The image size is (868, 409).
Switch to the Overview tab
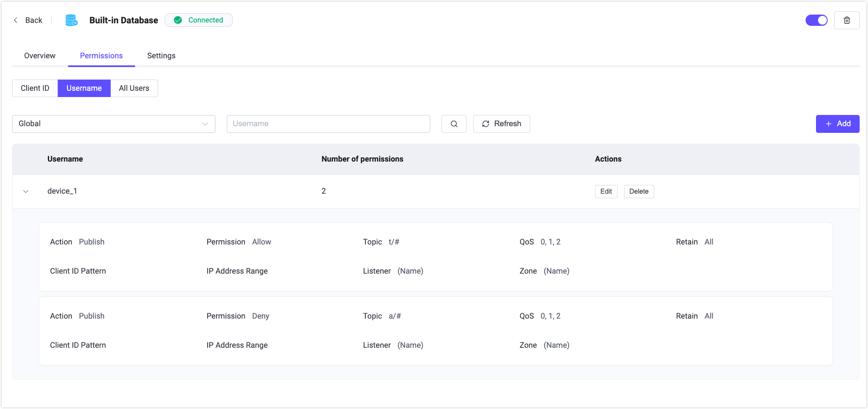(40, 56)
